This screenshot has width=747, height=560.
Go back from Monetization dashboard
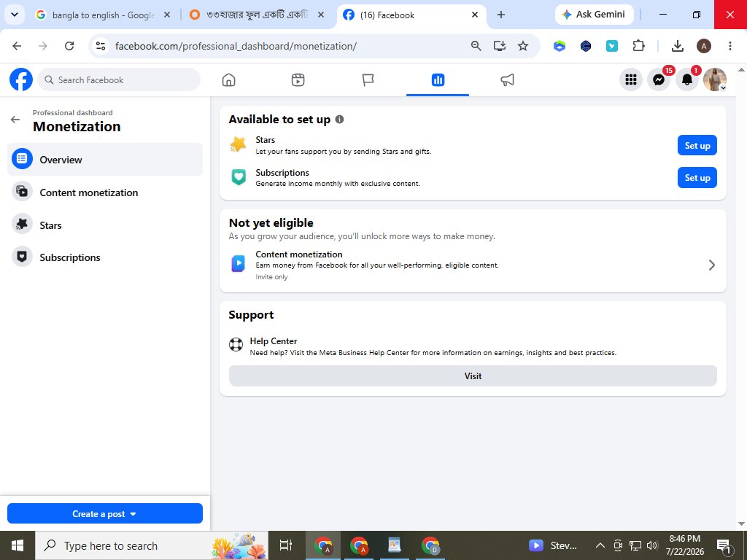point(15,120)
